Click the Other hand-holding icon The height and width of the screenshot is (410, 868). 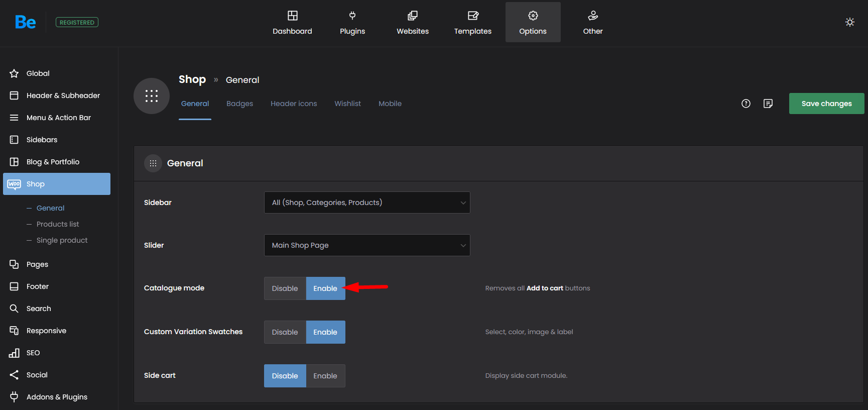[593, 16]
